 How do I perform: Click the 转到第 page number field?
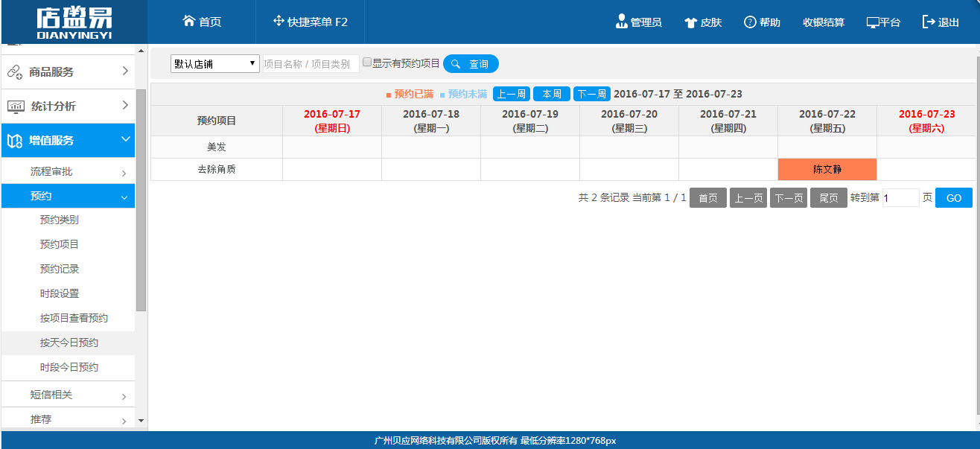coord(900,198)
